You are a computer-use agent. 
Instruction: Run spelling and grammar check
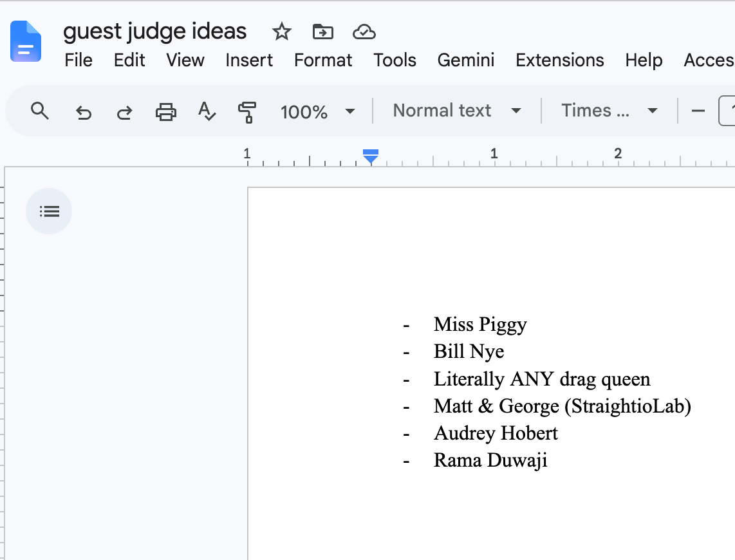pyautogui.click(x=207, y=111)
